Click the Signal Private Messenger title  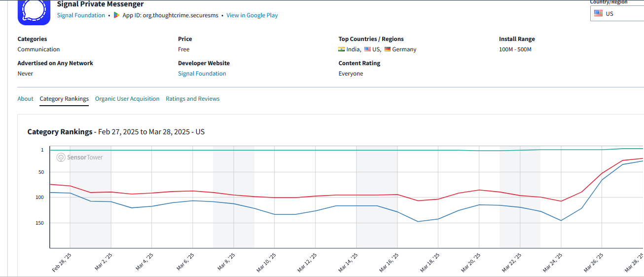point(101,4)
